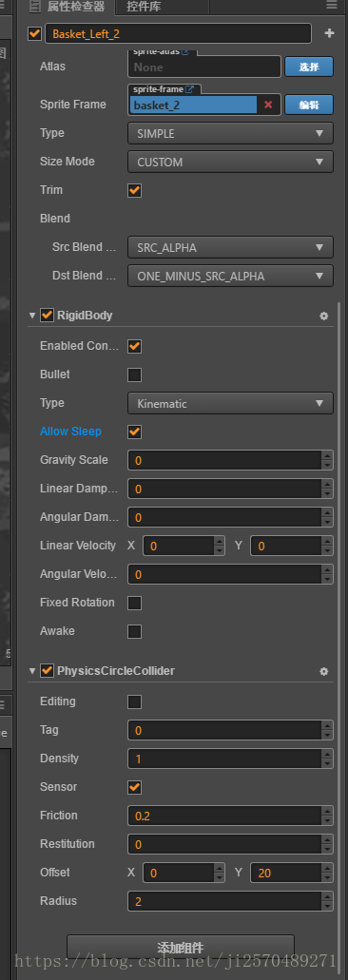This screenshot has height=980, width=348.
Task: Click the Radius input field
Action: tap(225, 901)
